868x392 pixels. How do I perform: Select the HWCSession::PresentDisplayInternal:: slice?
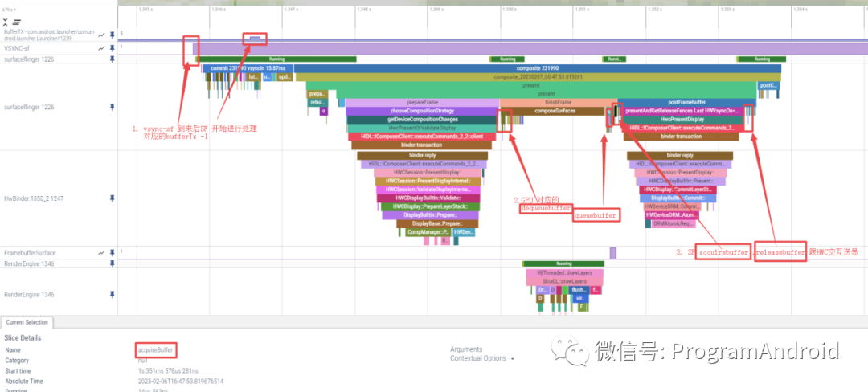tap(428, 181)
